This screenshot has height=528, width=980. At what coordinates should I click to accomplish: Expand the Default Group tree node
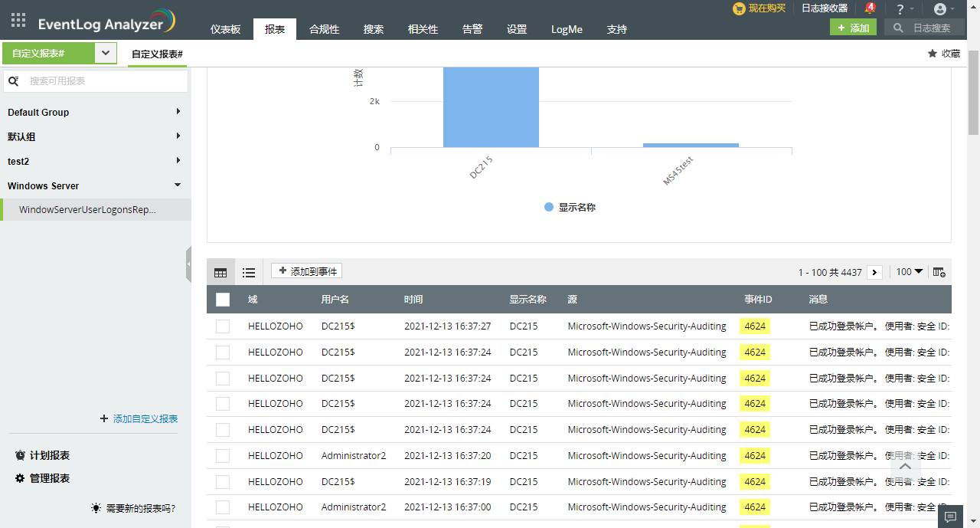pyautogui.click(x=178, y=112)
